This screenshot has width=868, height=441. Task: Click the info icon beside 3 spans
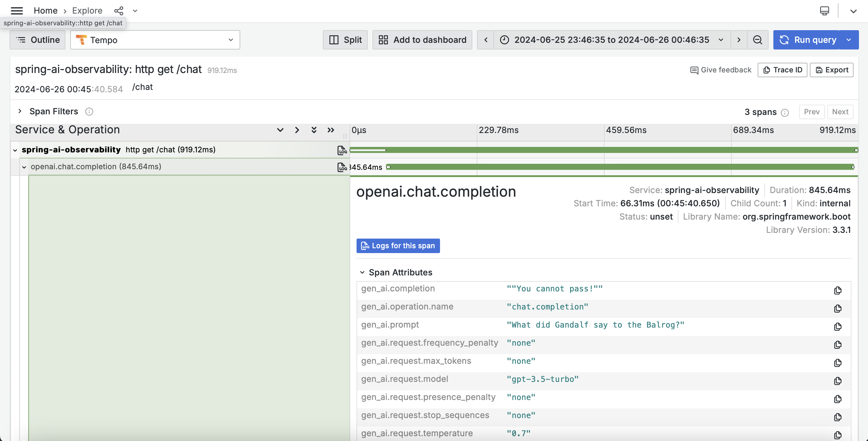click(785, 113)
